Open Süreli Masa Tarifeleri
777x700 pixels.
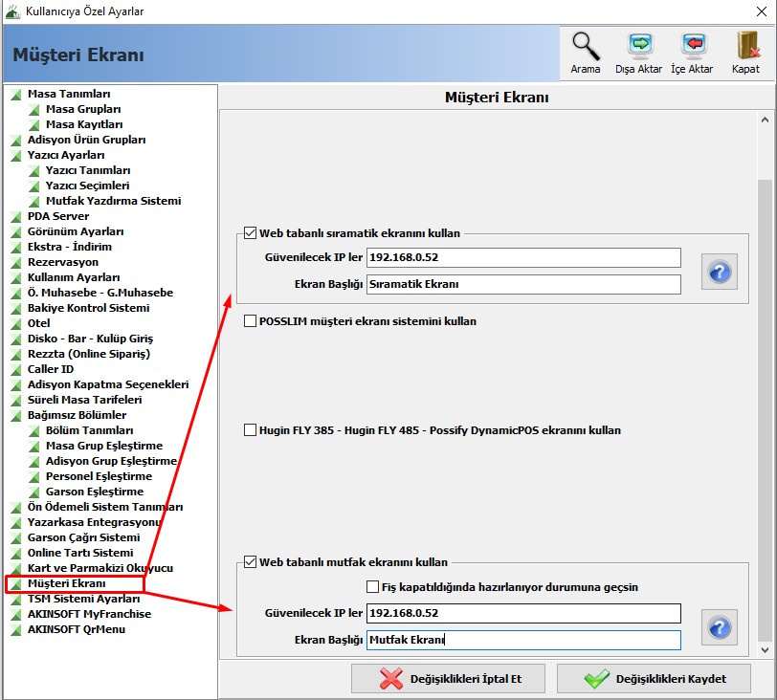click(85, 400)
